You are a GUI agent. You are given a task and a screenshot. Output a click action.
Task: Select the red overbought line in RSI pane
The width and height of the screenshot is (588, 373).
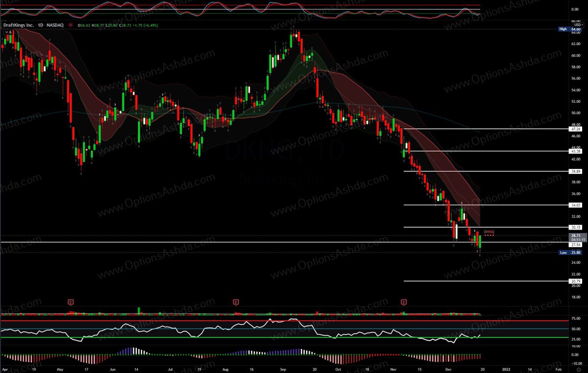pos(284,321)
